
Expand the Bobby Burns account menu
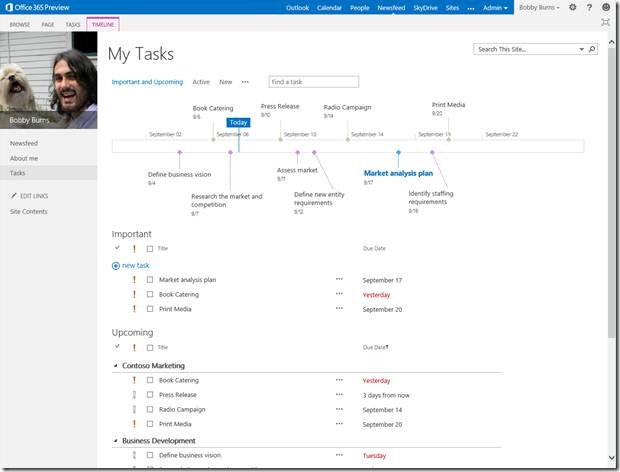pyautogui.click(x=541, y=7)
